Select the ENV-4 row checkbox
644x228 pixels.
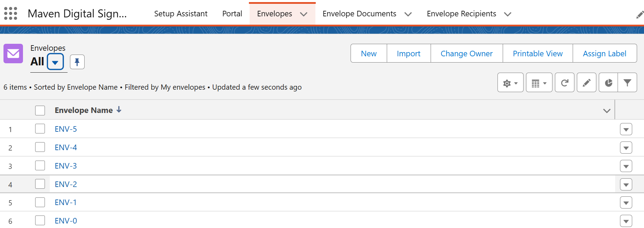40,147
